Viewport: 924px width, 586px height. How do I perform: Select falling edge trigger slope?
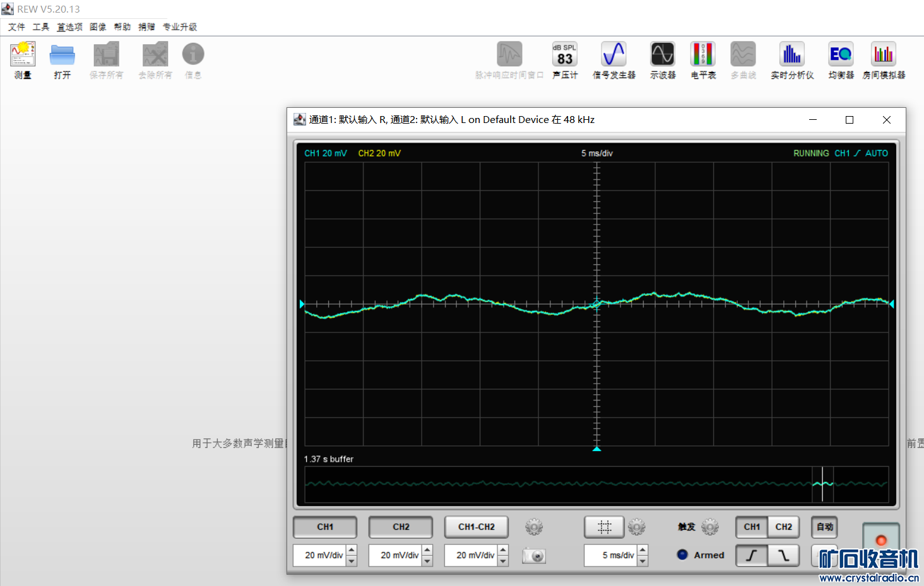click(x=784, y=555)
